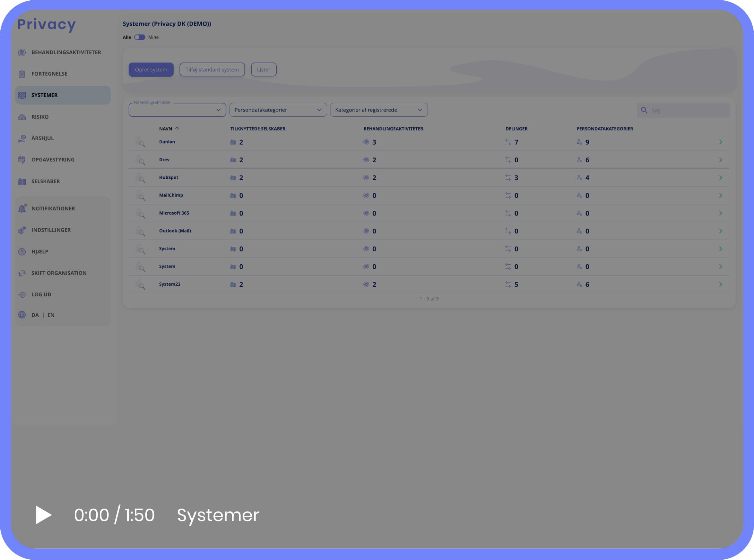Click the Årshjul sidebar icon
Viewport: 754px width, 560px height.
click(x=22, y=138)
